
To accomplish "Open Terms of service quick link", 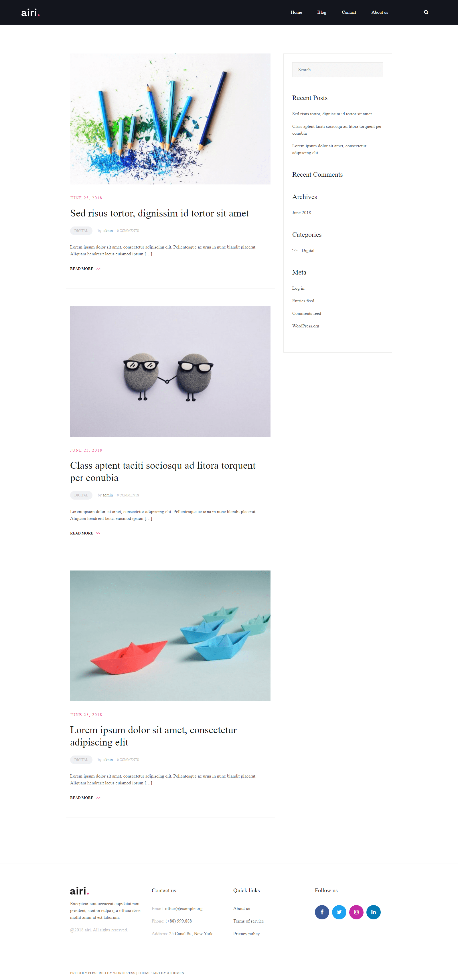I will click(248, 921).
